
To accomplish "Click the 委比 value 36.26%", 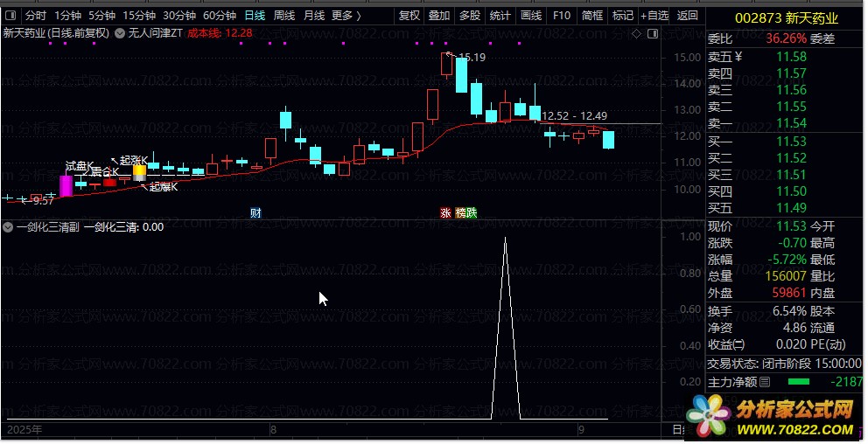I will click(786, 38).
